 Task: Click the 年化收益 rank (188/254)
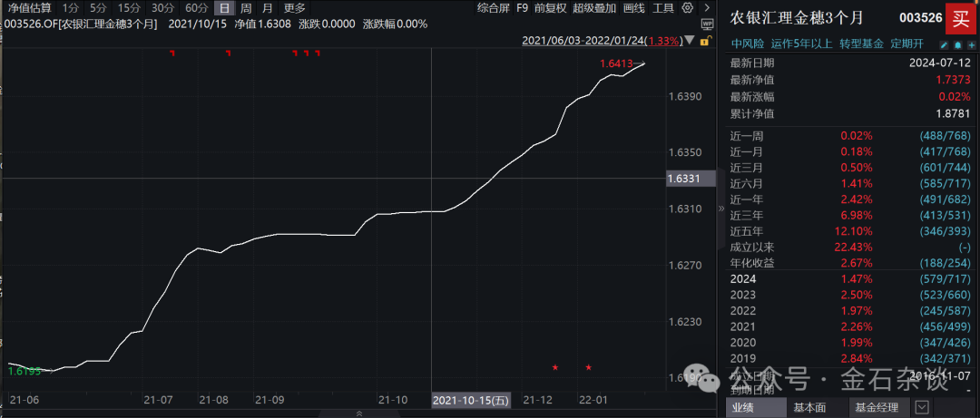pyautogui.click(x=946, y=263)
